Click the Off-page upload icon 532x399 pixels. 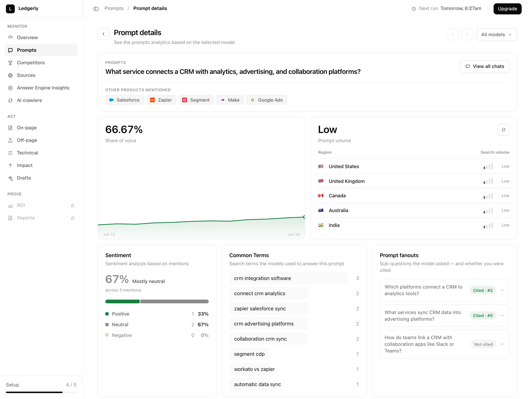pyautogui.click(x=10, y=140)
